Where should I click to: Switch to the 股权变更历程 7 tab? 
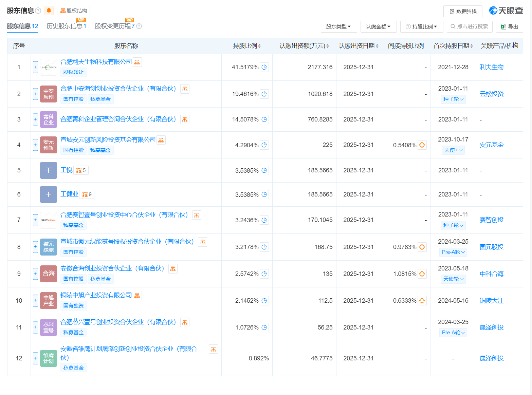[115, 26]
